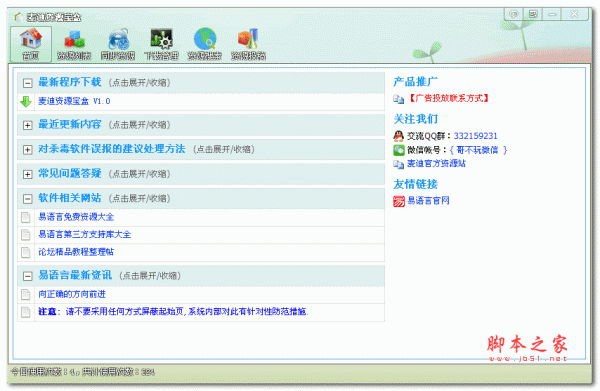Click the page icon beside the 注意 notice
The image size is (600, 391).
point(26,312)
